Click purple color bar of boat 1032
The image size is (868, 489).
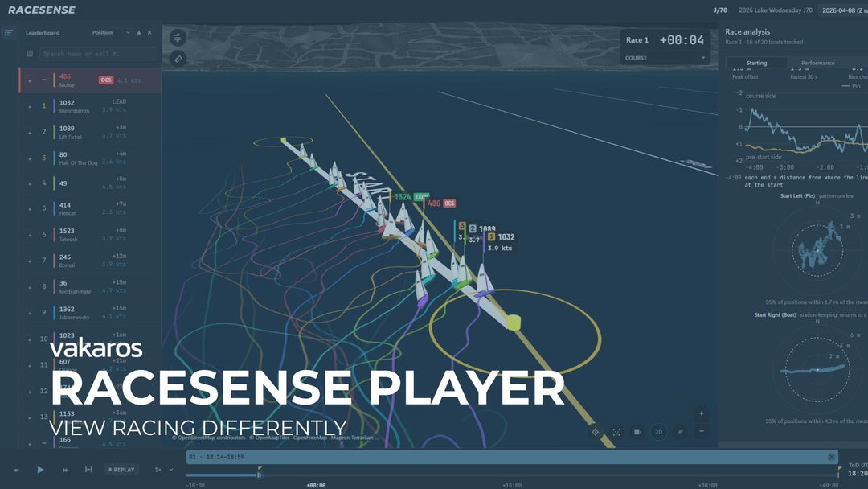55,106
